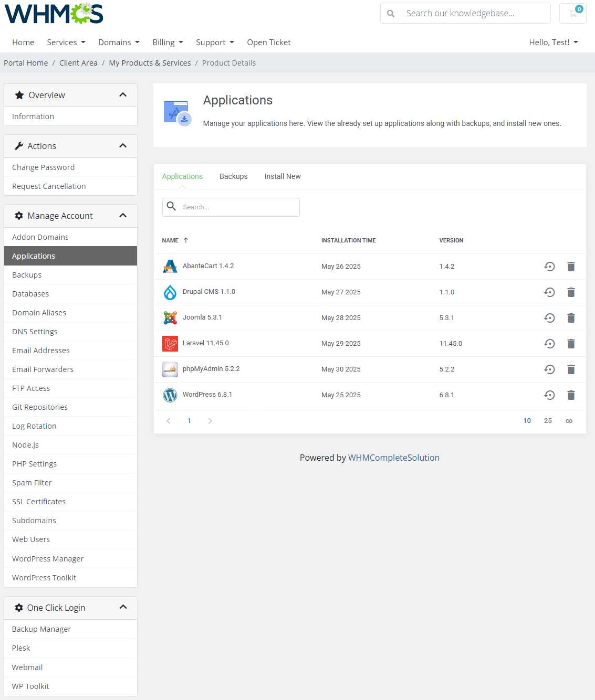Collapse the One Click Login panel

click(x=123, y=607)
